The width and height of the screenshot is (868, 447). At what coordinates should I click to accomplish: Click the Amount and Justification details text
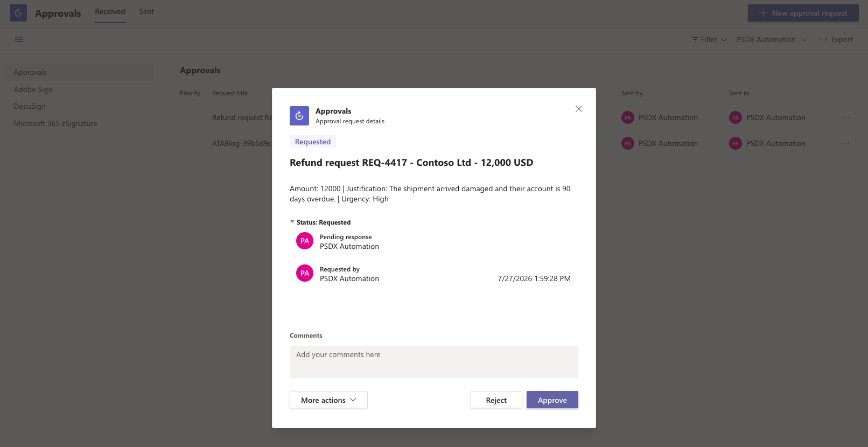[430, 194]
